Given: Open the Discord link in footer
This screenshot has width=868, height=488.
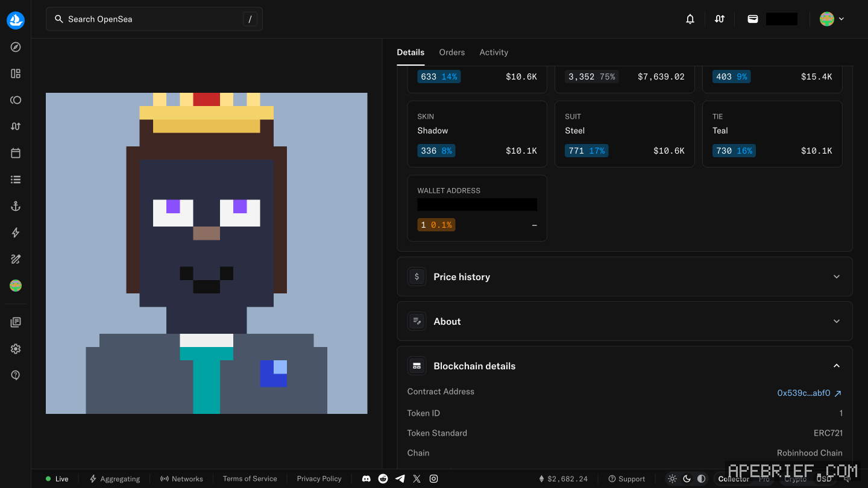Looking at the screenshot, I should (366, 479).
